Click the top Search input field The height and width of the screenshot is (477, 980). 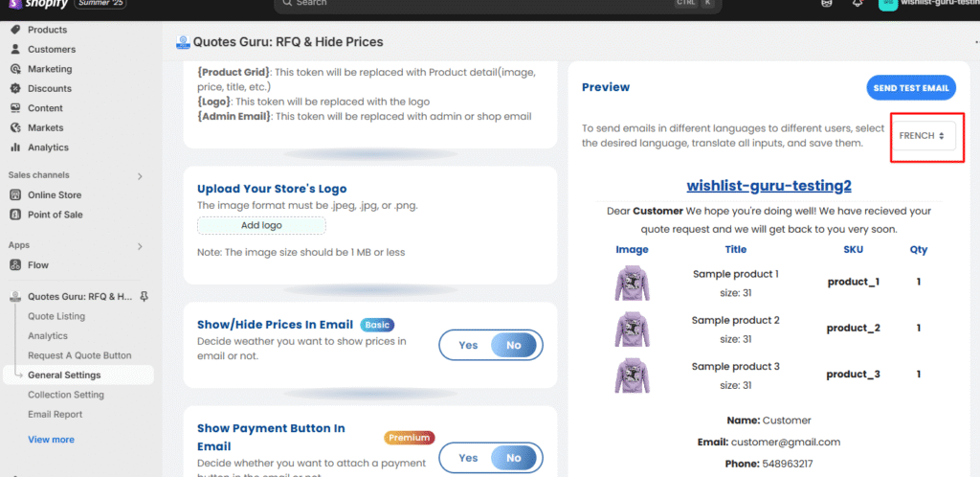click(498, 4)
